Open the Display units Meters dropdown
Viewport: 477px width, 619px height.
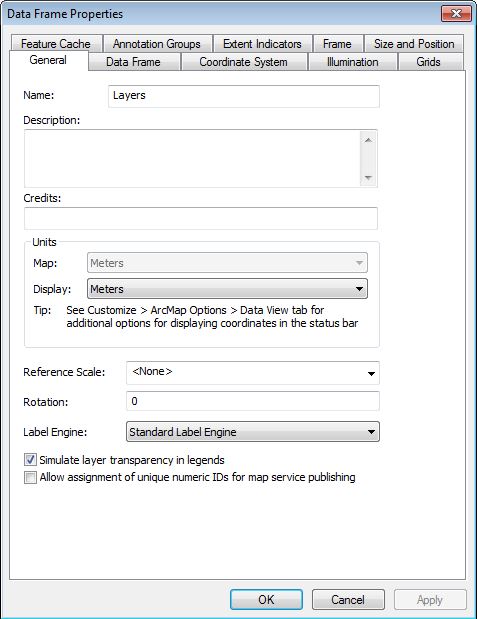coord(227,289)
